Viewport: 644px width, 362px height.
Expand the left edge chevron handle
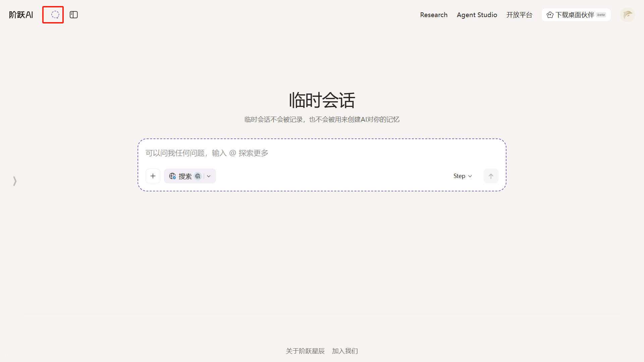[15, 181]
